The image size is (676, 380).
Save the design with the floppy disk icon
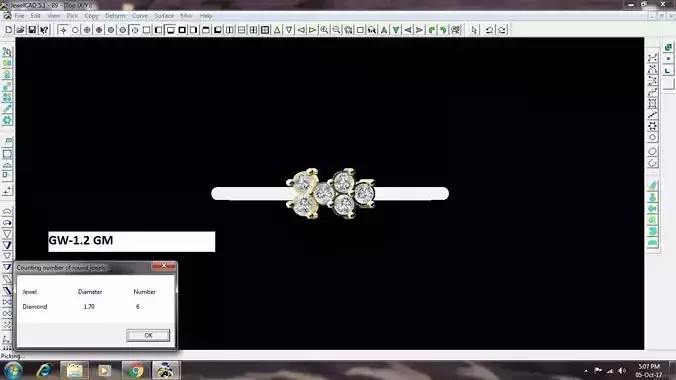[x=32, y=30]
